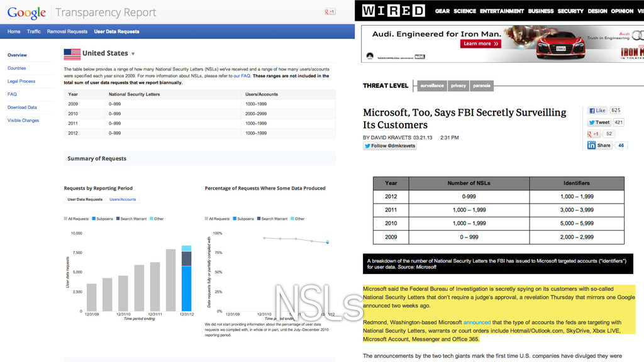
Task: Open FAQ in the sidebar
Action: [12, 94]
